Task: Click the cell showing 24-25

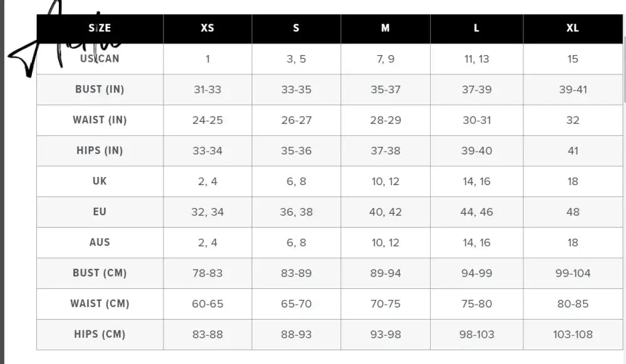Action: (x=208, y=120)
